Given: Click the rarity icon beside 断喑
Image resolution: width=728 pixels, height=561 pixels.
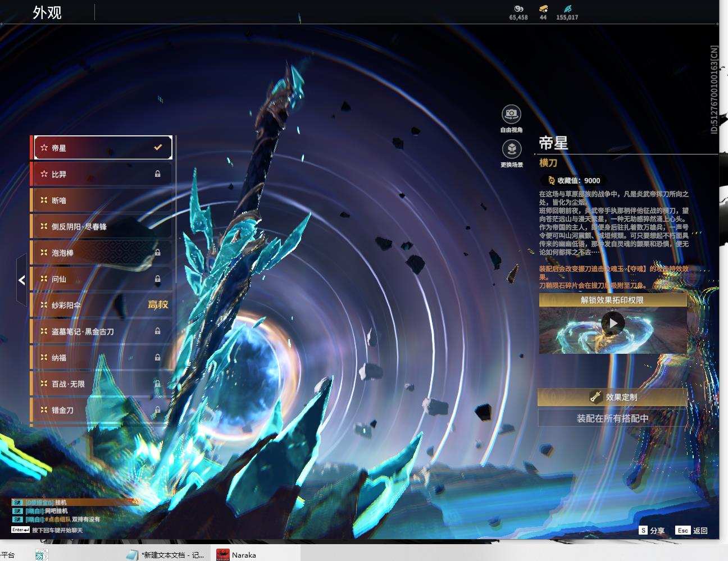Looking at the screenshot, I should 44,200.
